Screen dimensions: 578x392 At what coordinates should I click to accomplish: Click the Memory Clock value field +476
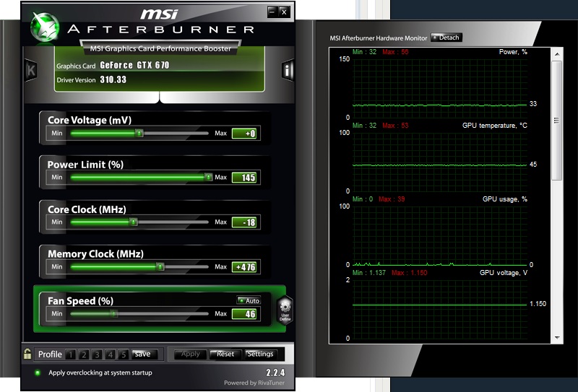click(x=244, y=266)
